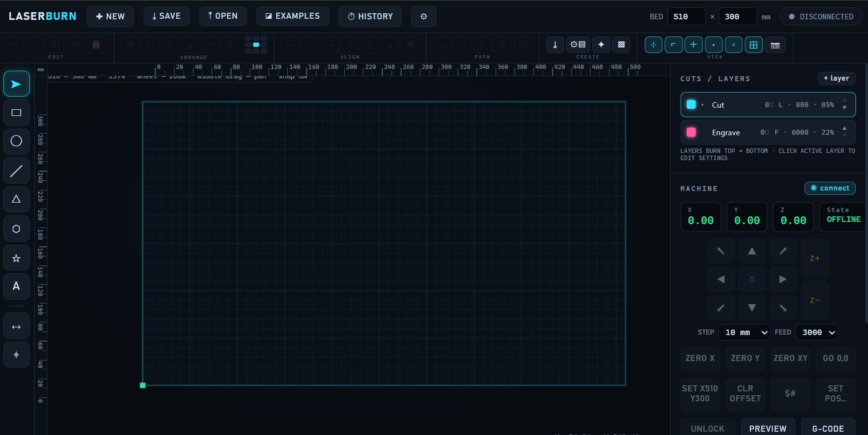Move the Cut layer down

coord(844,108)
